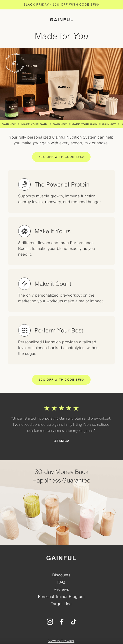Open the Reviews footer link
The height and width of the screenshot is (644, 123).
coord(61,589)
